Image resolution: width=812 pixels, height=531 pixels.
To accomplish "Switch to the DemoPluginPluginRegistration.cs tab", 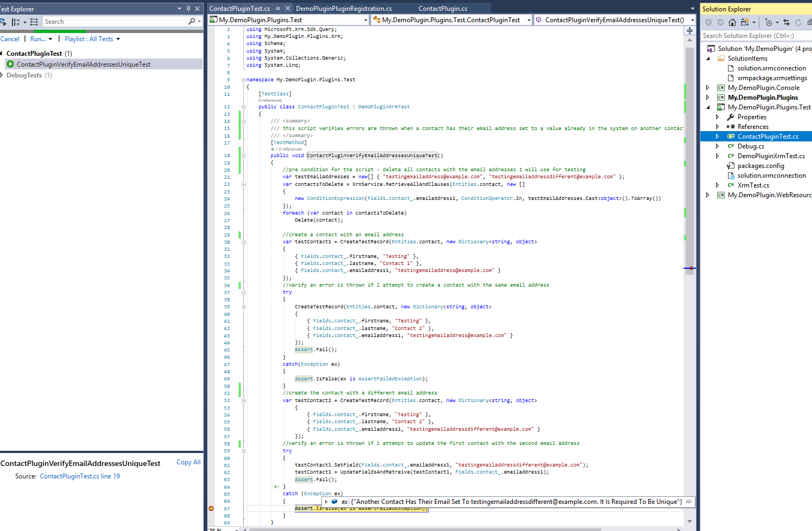I will pos(344,9).
